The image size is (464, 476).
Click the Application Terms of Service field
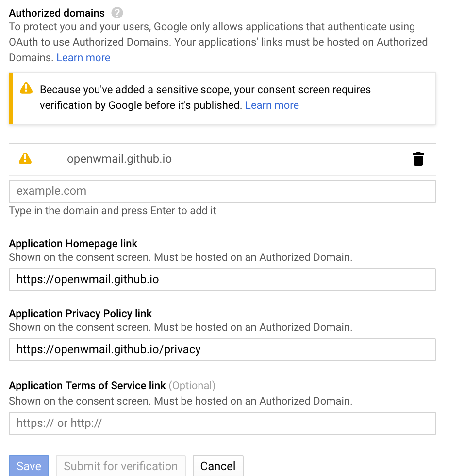click(x=222, y=423)
